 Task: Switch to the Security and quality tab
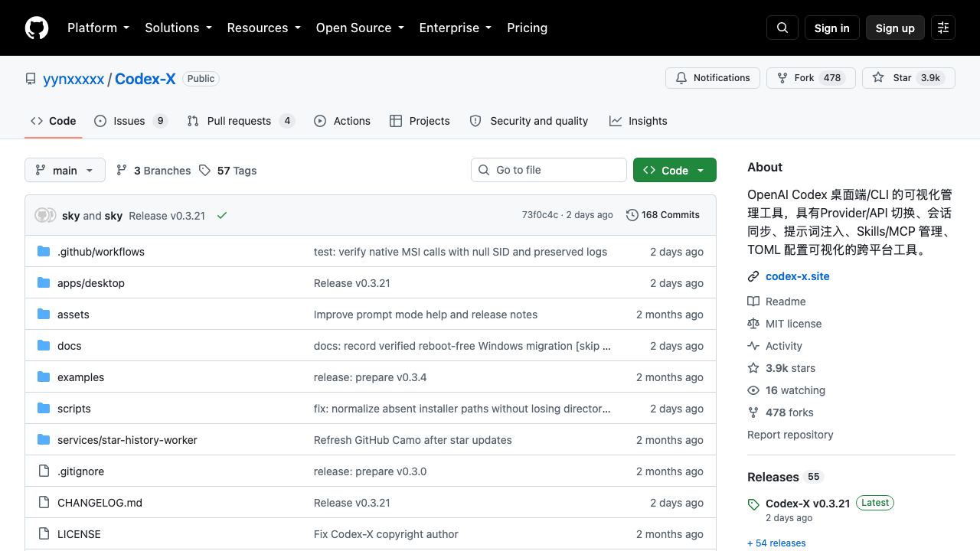528,121
